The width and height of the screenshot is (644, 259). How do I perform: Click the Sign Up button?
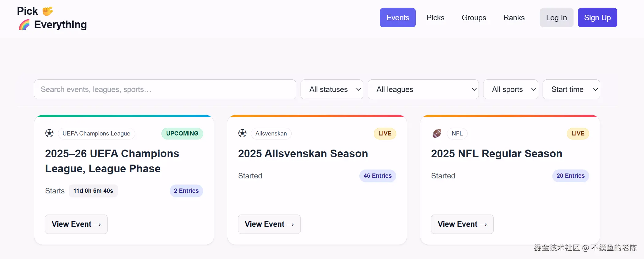click(x=597, y=18)
